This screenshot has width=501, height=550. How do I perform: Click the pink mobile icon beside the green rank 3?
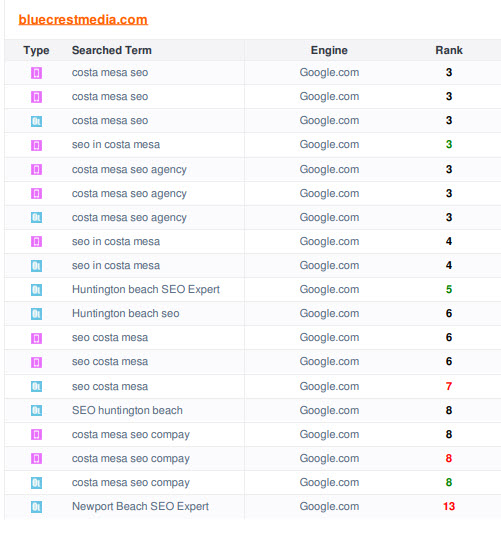pyautogui.click(x=36, y=145)
